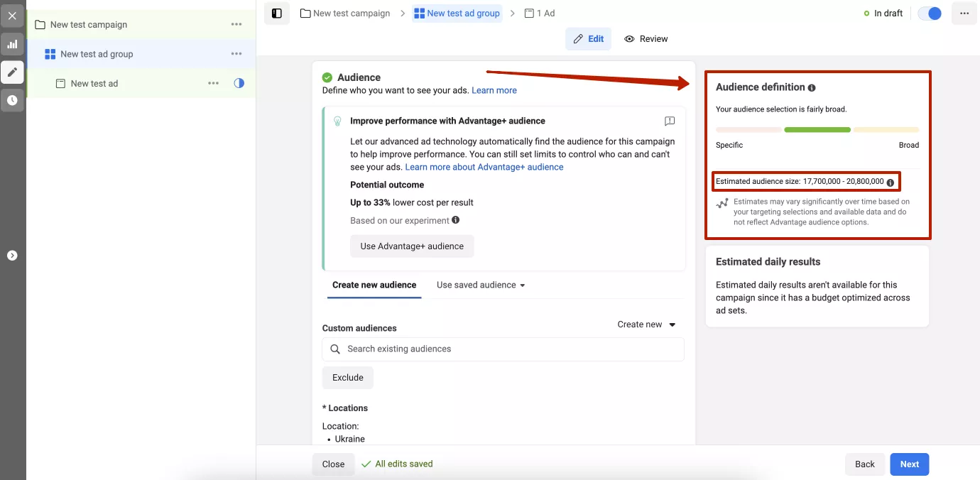Go to New test ad group breadcrumb
The image size is (980, 480).
457,13
